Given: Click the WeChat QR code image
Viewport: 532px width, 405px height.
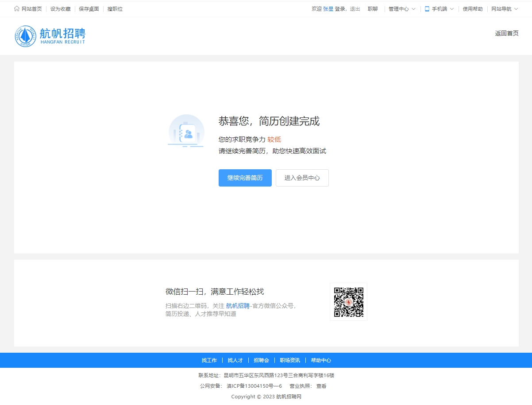Looking at the screenshot, I should point(348,302).
